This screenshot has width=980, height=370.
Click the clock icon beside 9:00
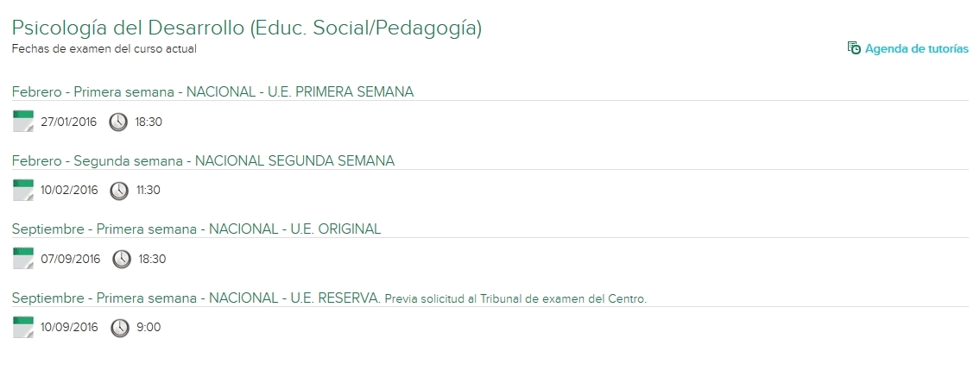pyautogui.click(x=120, y=327)
